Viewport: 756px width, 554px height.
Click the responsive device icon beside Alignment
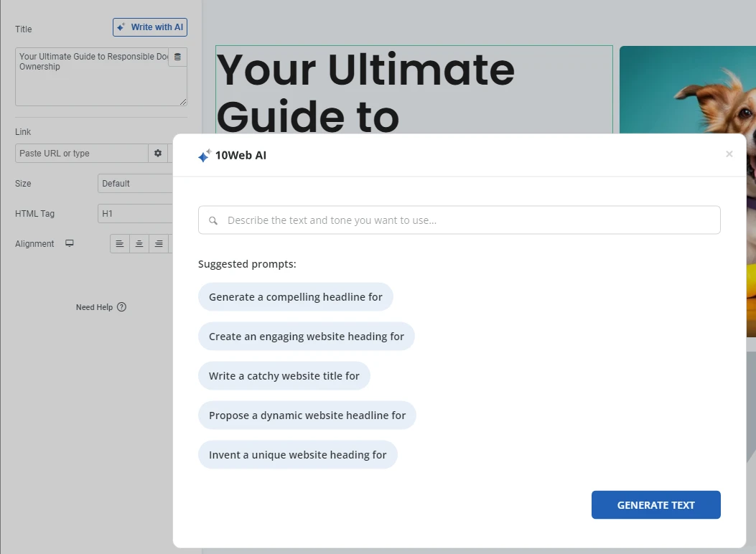click(x=70, y=243)
